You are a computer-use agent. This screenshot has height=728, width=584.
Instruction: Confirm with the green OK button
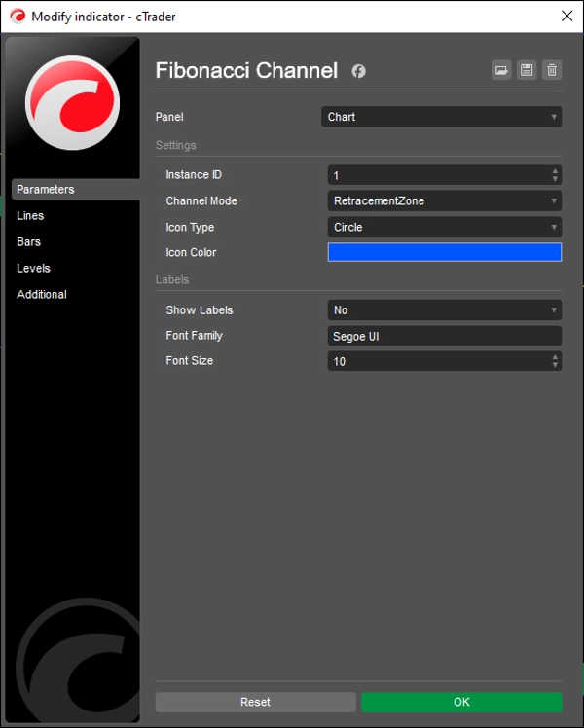[x=461, y=702]
